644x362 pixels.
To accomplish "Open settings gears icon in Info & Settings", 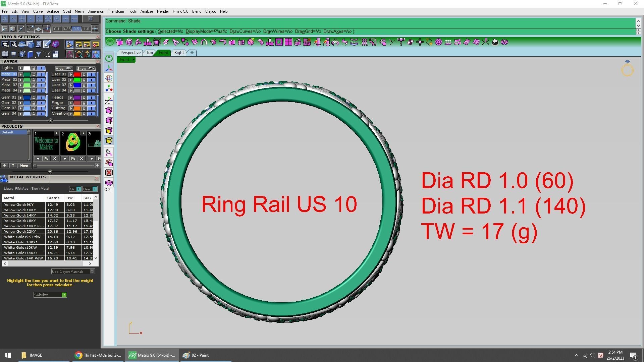I will (x=5, y=44).
